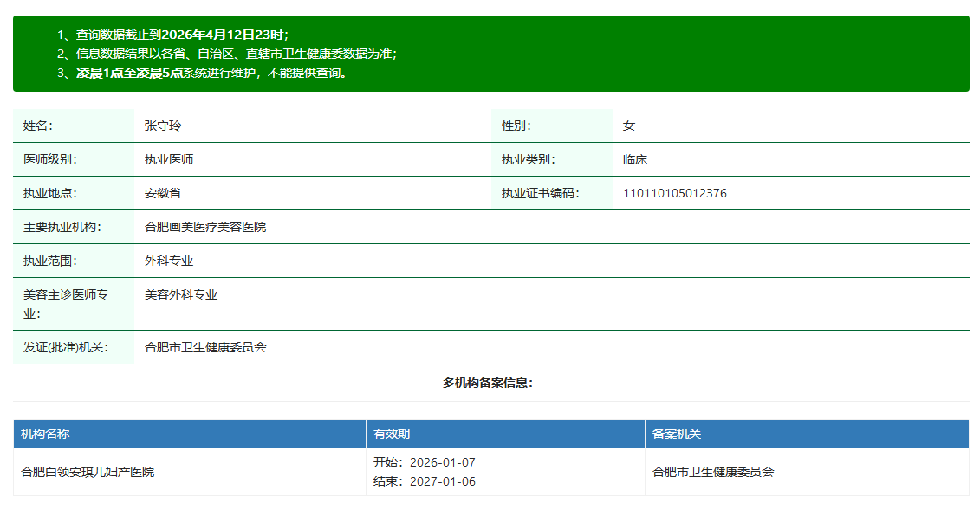Image resolution: width=980 pixels, height=522 pixels.
Task: Click the 安徽省 value
Action: 163,193
